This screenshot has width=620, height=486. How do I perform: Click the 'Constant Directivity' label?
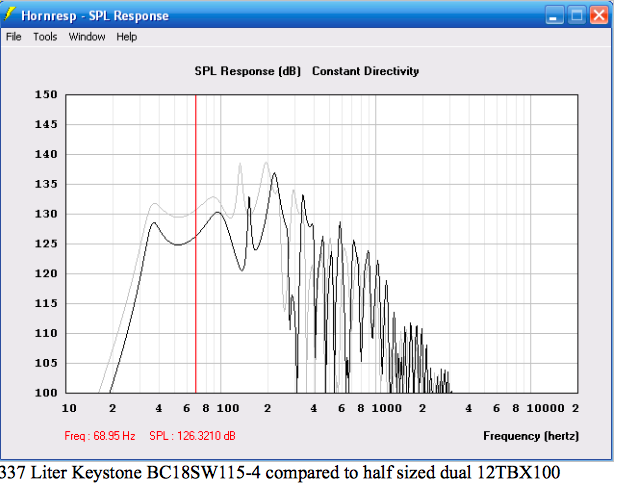[365, 71]
